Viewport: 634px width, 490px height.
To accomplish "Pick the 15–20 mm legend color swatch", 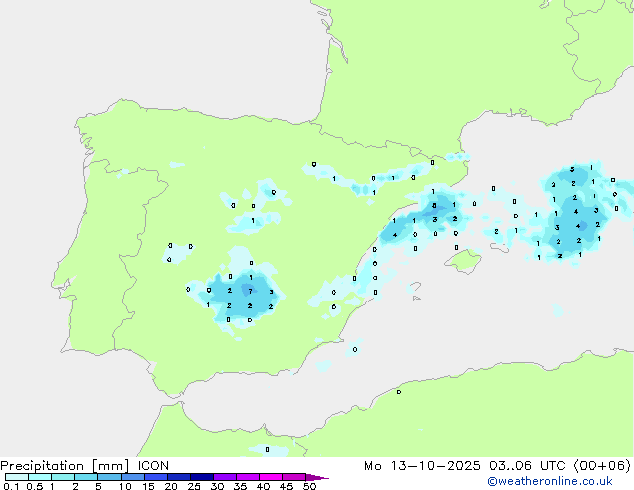I will [156, 477].
